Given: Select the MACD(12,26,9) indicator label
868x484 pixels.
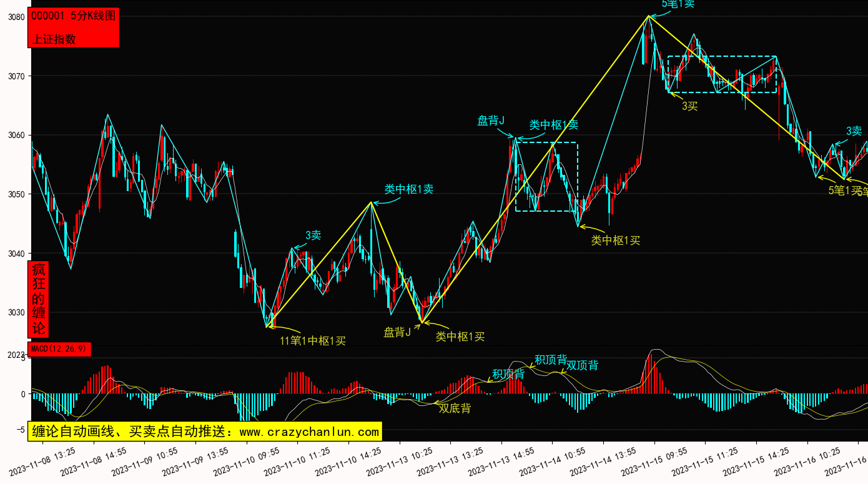Looking at the screenshot, I should click(x=59, y=348).
